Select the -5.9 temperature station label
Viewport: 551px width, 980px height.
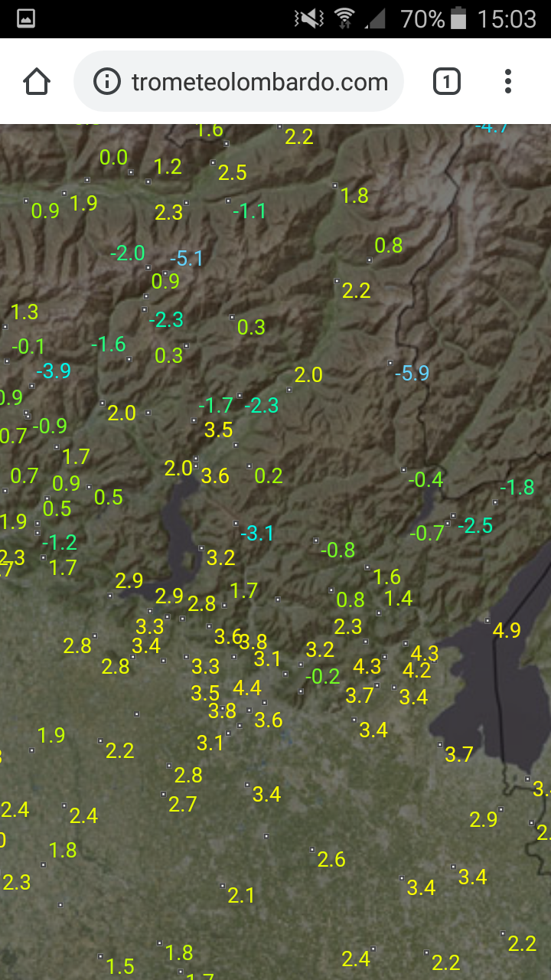[412, 373]
